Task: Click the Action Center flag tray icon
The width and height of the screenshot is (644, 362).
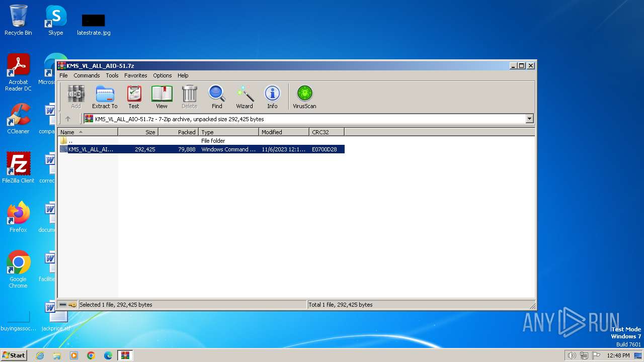Action: point(596,355)
